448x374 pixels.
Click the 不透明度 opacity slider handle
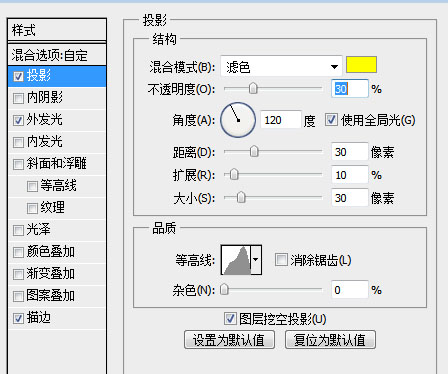[x=253, y=88]
